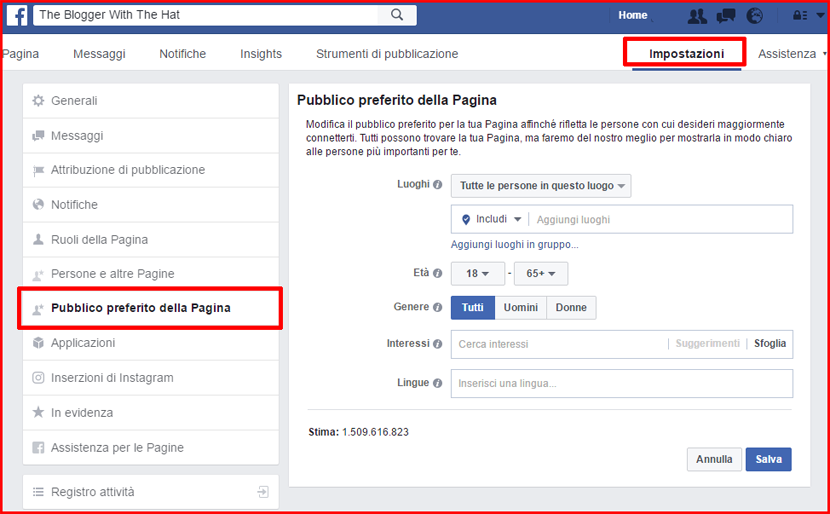The image size is (830, 514).
Task: Click the Persone e altre Pagine icon
Action: pyautogui.click(x=38, y=274)
